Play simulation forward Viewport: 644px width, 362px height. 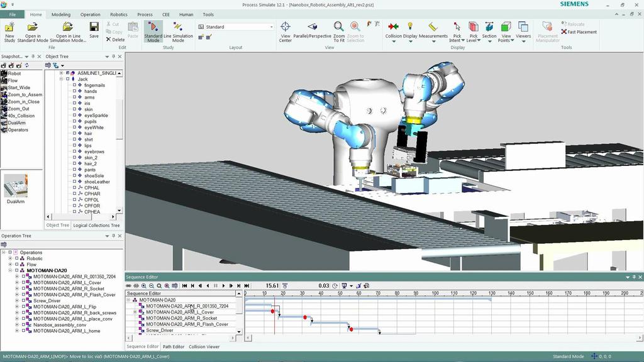point(223,286)
